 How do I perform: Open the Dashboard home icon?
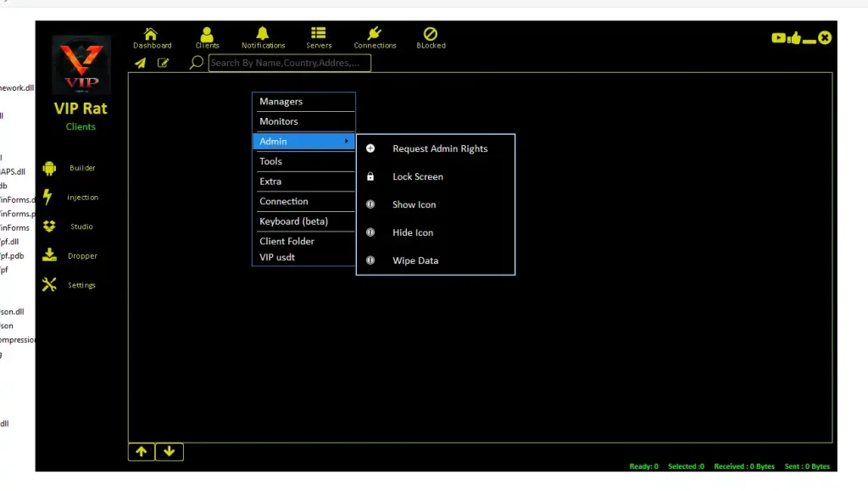(151, 34)
